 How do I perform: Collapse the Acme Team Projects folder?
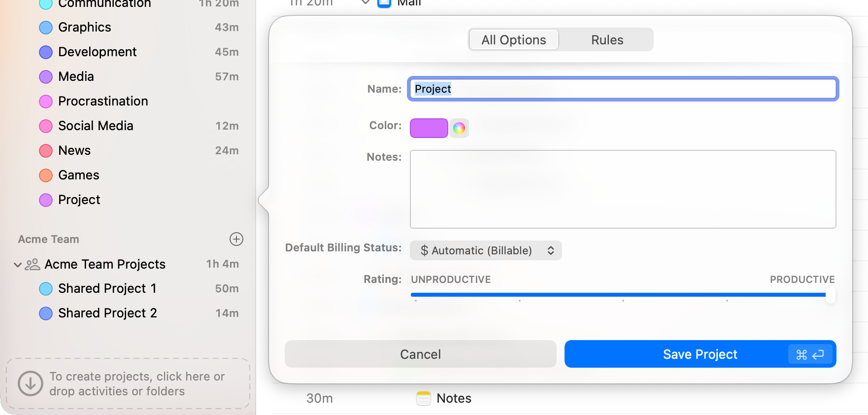18,265
